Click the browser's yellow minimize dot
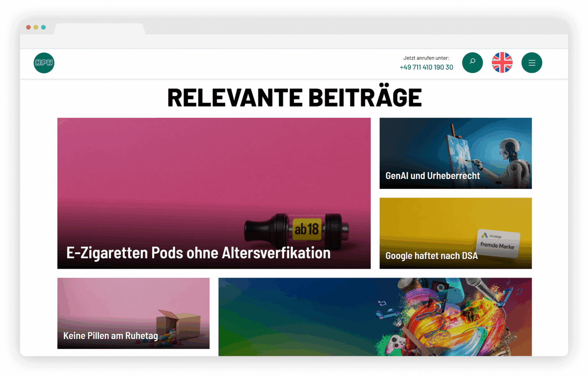 [x=36, y=27]
